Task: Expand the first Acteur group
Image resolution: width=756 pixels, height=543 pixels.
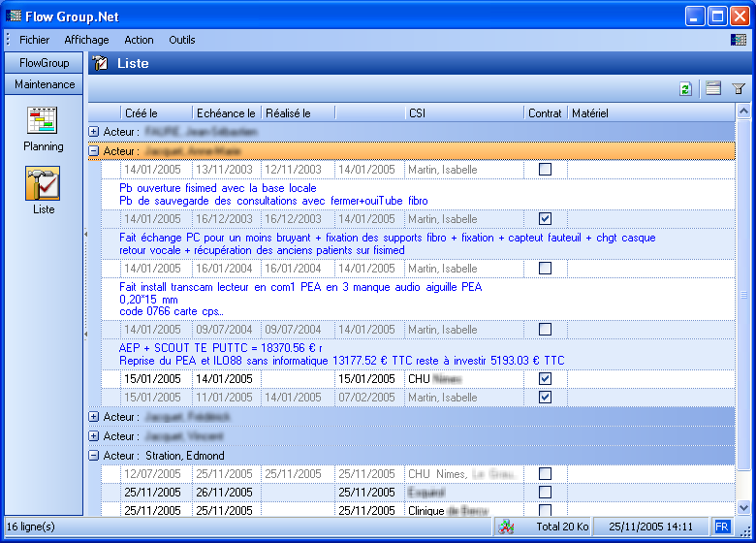Action: (x=94, y=131)
